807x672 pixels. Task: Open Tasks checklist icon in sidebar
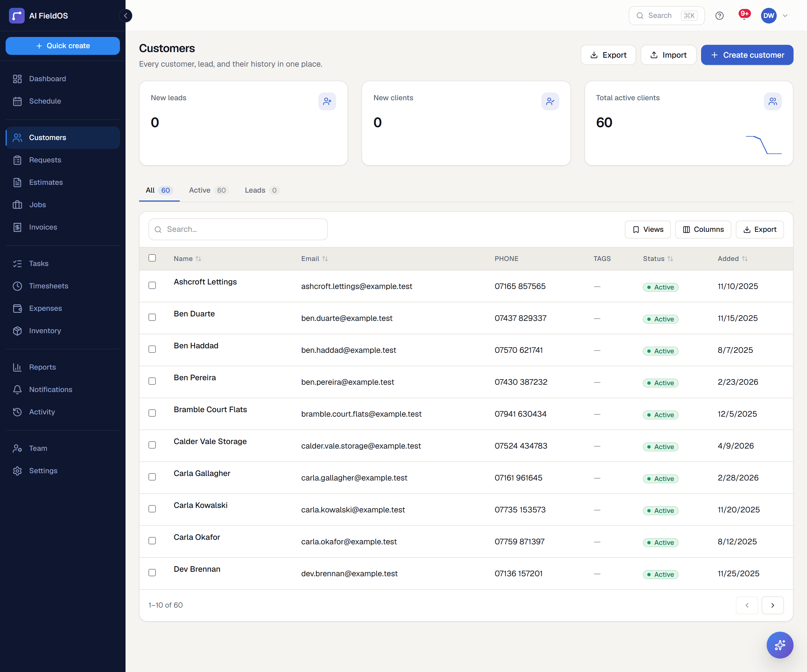tap(17, 263)
